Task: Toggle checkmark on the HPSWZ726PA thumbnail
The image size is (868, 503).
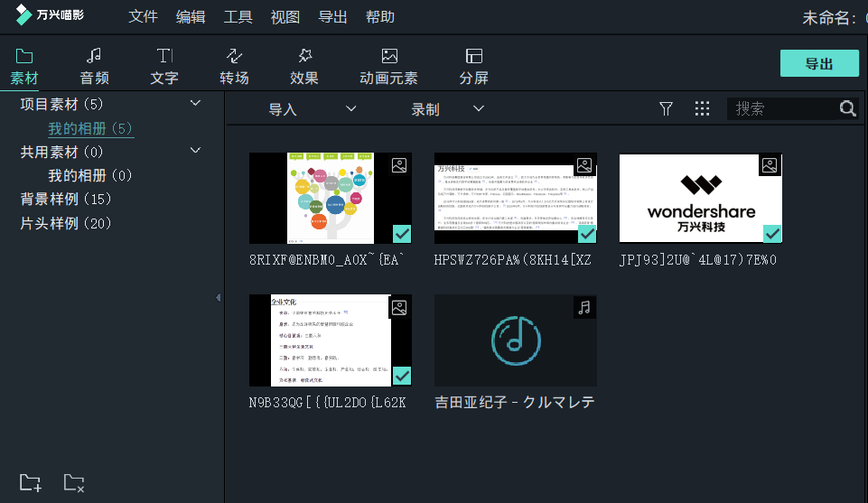Action: pyautogui.click(x=587, y=234)
